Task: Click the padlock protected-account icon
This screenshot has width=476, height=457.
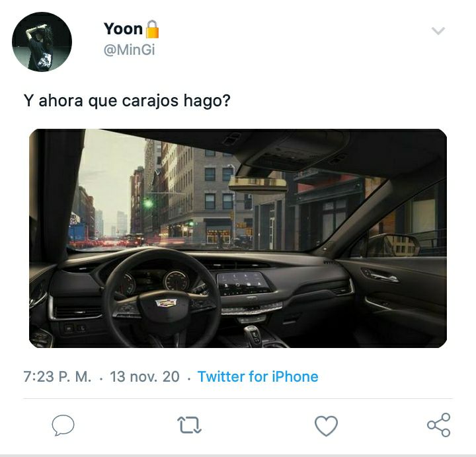Action: (x=152, y=29)
